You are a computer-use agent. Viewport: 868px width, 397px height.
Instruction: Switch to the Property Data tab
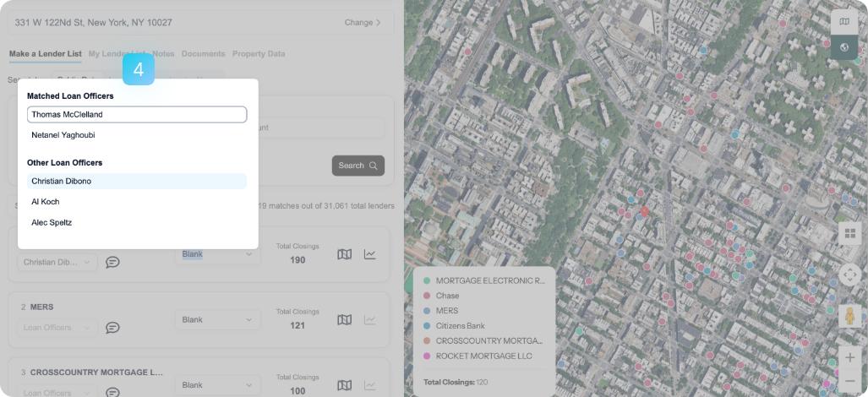coord(258,54)
